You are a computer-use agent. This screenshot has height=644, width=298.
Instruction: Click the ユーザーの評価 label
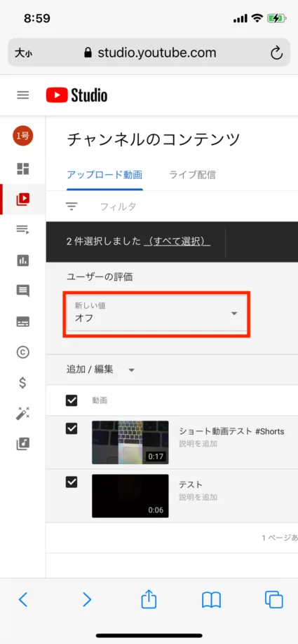100,277
